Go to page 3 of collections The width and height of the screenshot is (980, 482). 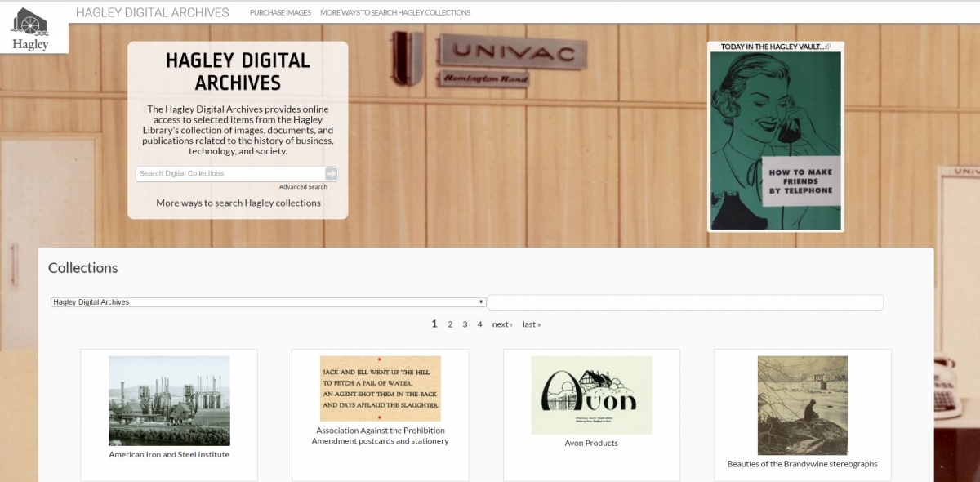tap(465, 324)
